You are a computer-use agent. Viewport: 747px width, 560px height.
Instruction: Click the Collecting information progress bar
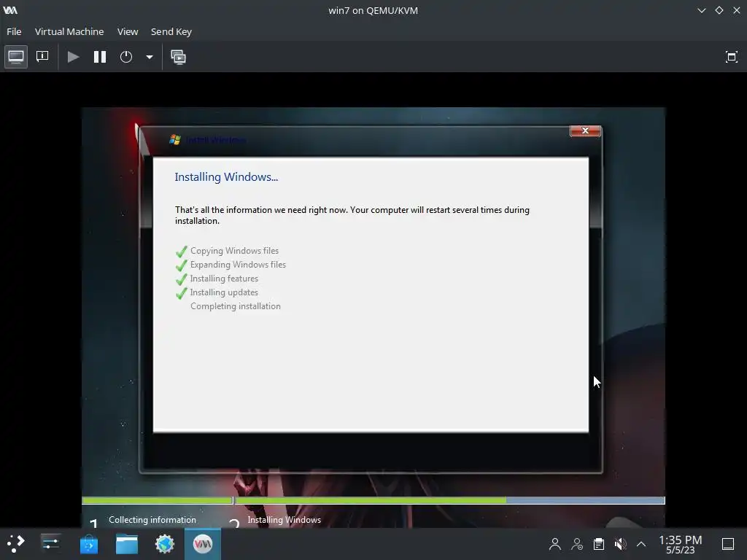click(158, 500)
